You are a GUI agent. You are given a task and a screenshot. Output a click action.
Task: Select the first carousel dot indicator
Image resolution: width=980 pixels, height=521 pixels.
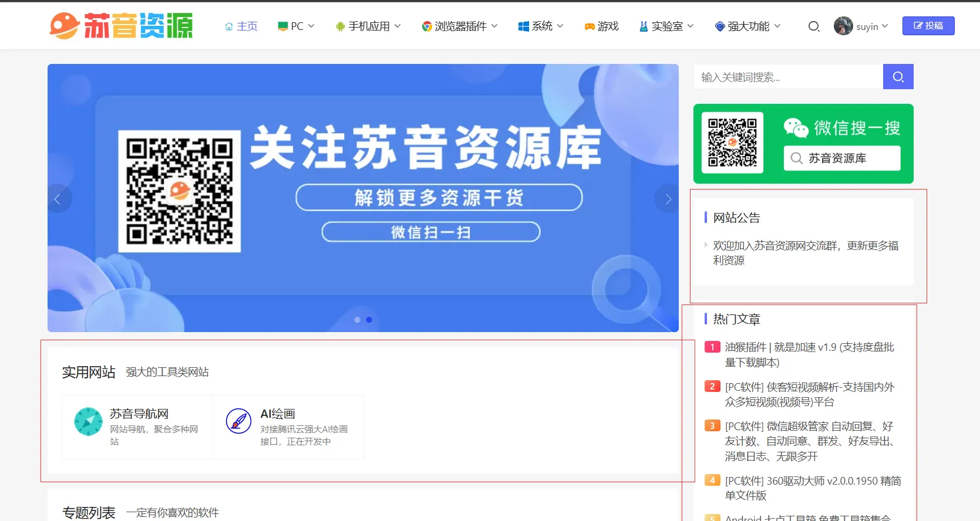point(357,320)
